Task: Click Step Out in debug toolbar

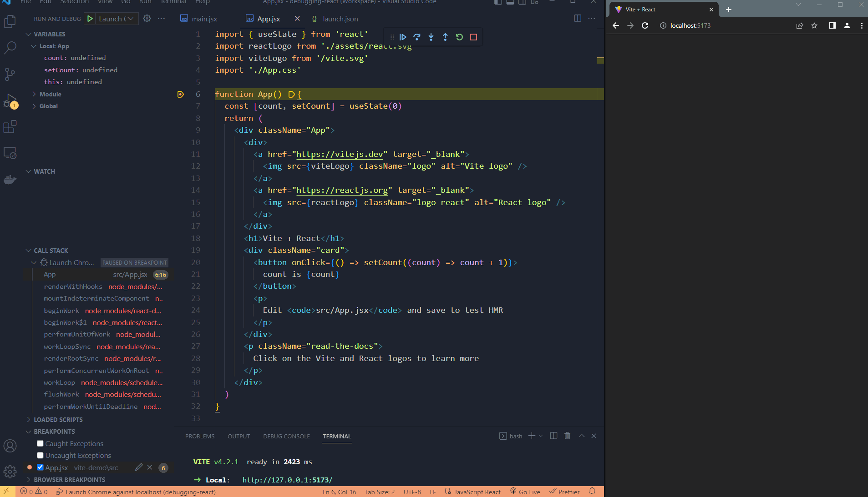Action: click(x=445, y=37)
